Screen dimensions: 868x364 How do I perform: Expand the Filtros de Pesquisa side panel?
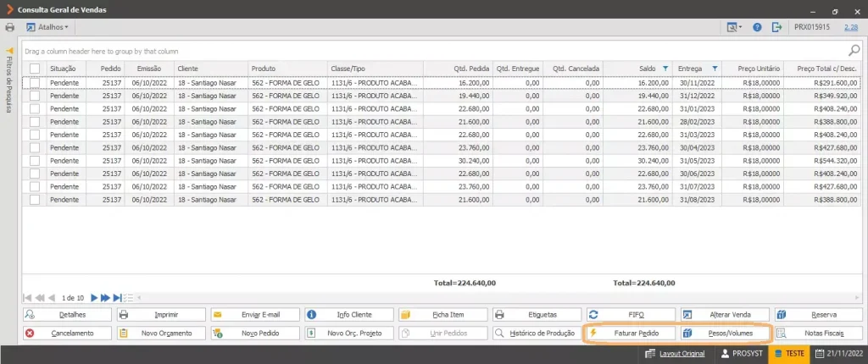pyautogui.click(x=9, y=80)
